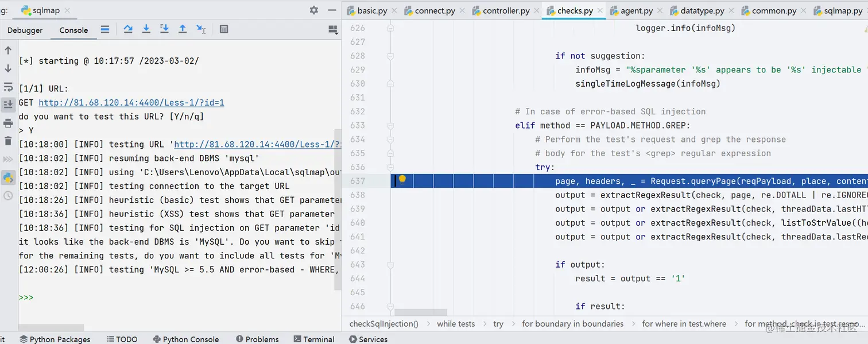Open the Problems tool window
868x344 pixels.
pos(257,339)
